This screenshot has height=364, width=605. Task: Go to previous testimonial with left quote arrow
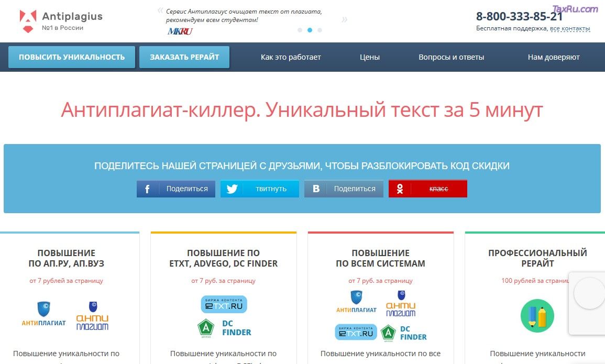point(160,10)
